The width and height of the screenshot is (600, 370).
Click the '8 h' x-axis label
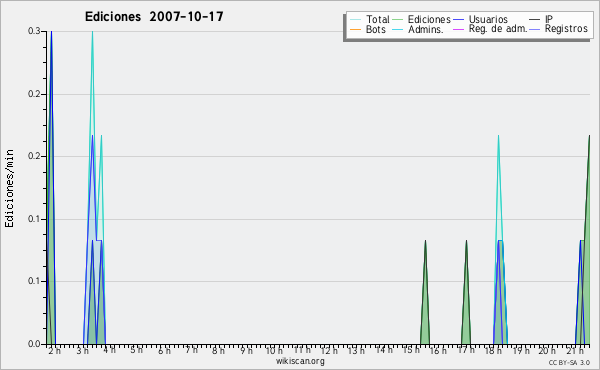[218, 351]
